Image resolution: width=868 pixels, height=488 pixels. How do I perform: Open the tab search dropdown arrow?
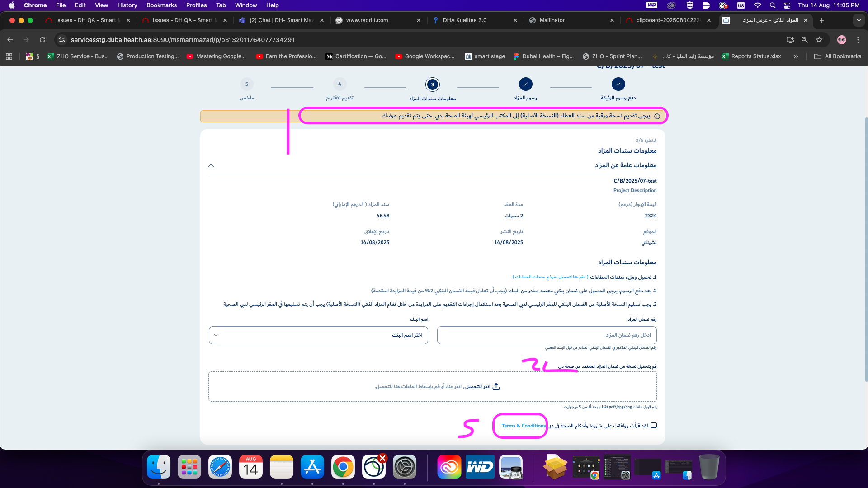pyautogui.click(x=858, y=20)
